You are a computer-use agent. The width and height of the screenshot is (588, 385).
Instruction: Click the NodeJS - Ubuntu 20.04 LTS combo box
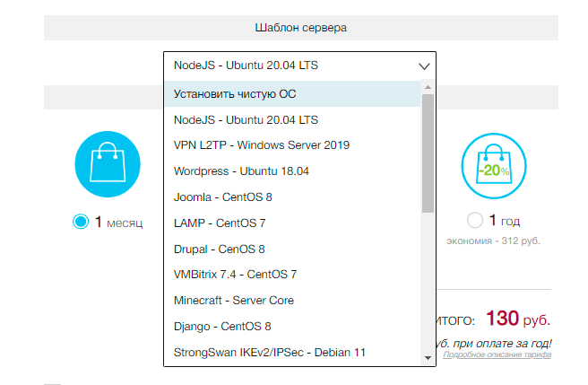(287, 66)
